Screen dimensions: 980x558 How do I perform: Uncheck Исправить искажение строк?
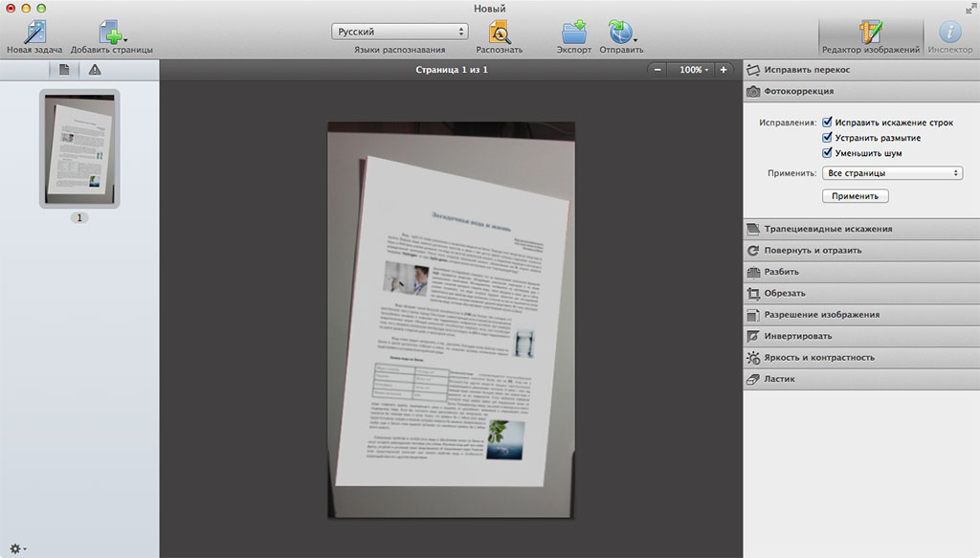pos(827,123)
